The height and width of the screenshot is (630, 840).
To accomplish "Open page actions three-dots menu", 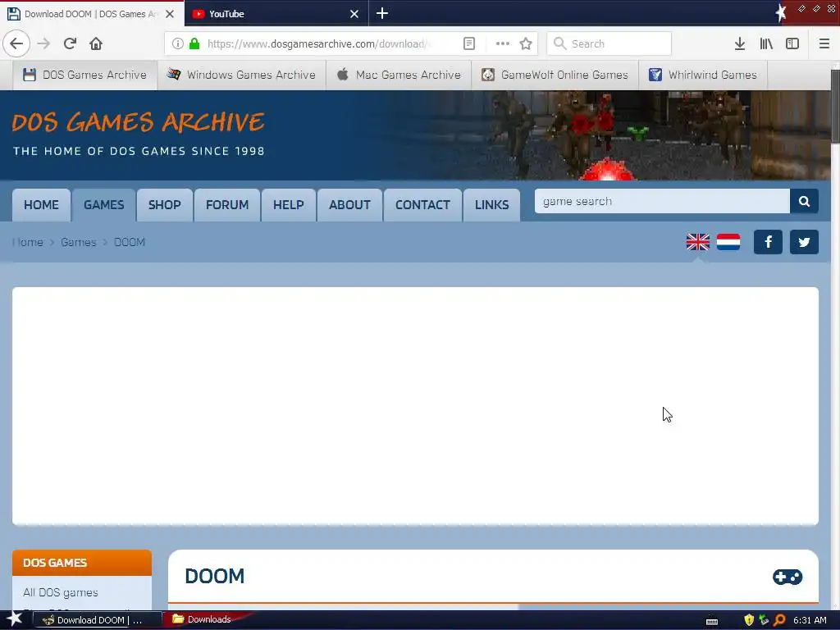I will [x=503, y=43].
